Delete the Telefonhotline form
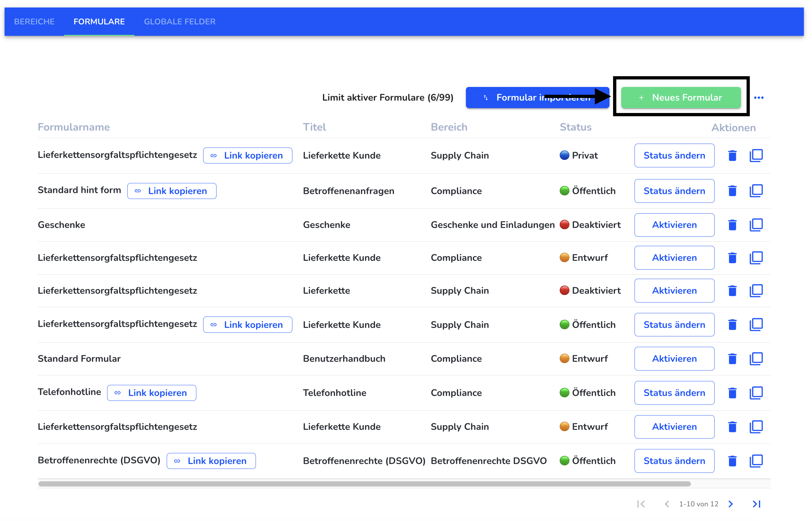This screenshot has width=812, height=521. point(732,393)
